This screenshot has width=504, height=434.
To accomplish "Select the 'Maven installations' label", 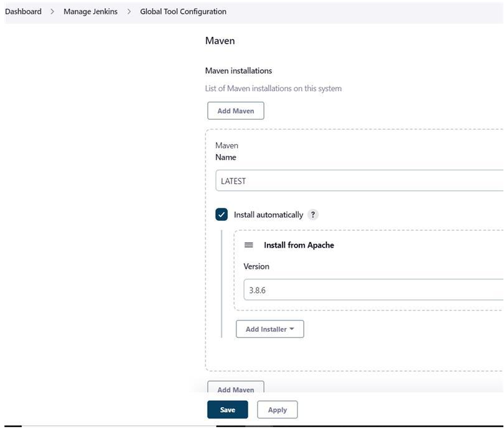I will tap(238, 70).
